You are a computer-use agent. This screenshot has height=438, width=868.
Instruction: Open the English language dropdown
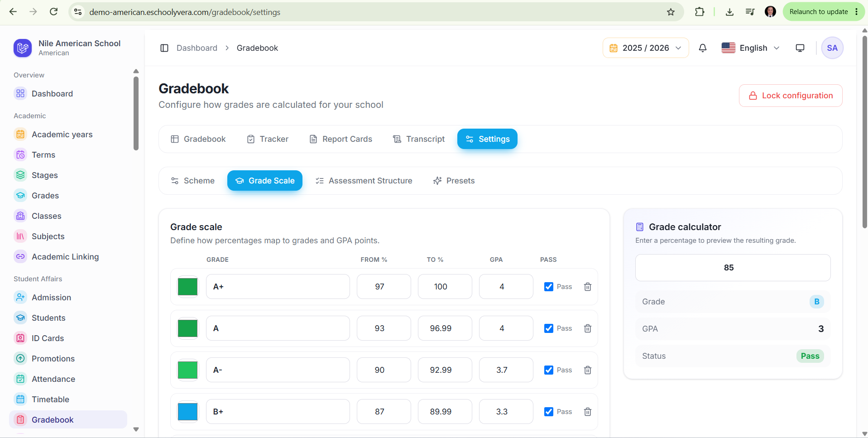click(x=751, y=48)
